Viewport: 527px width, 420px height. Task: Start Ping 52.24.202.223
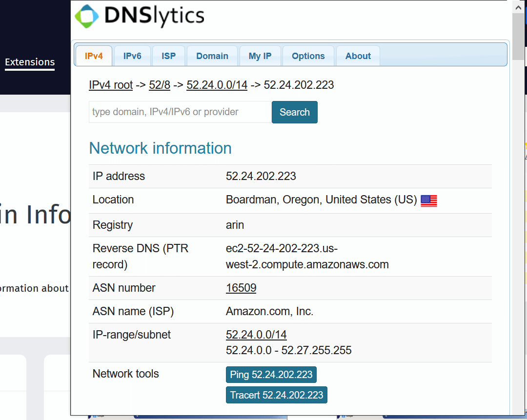271,374
